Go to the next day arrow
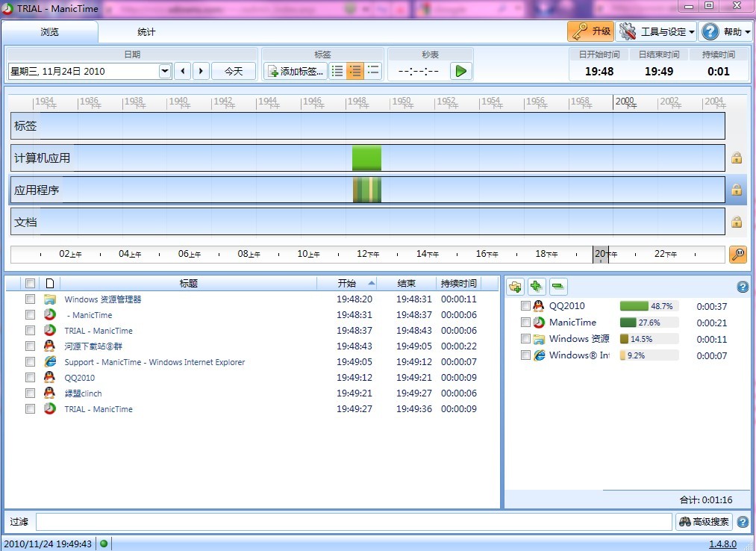Screen dimensions: 756x551 201,72
